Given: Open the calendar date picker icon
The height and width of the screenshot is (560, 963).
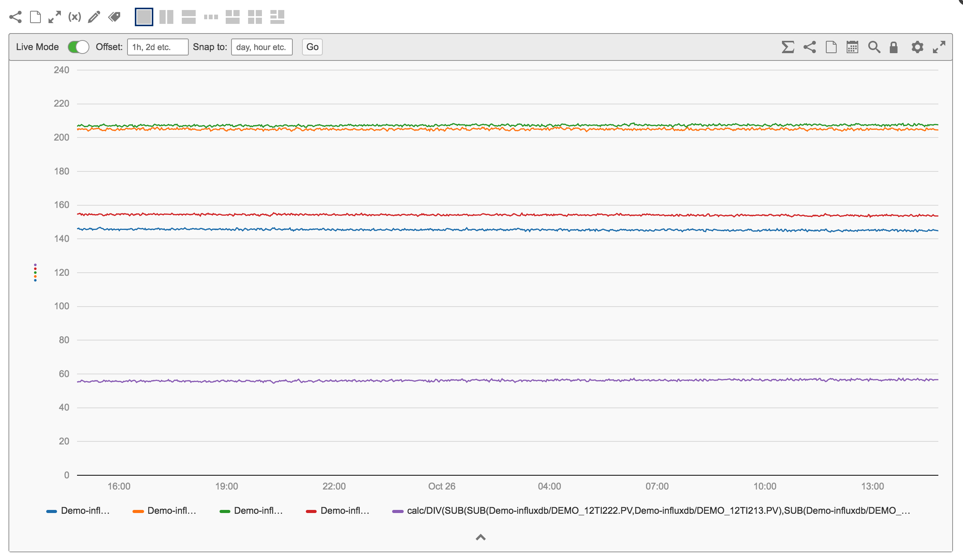Looking at the screenshot, I should [852, 47].
